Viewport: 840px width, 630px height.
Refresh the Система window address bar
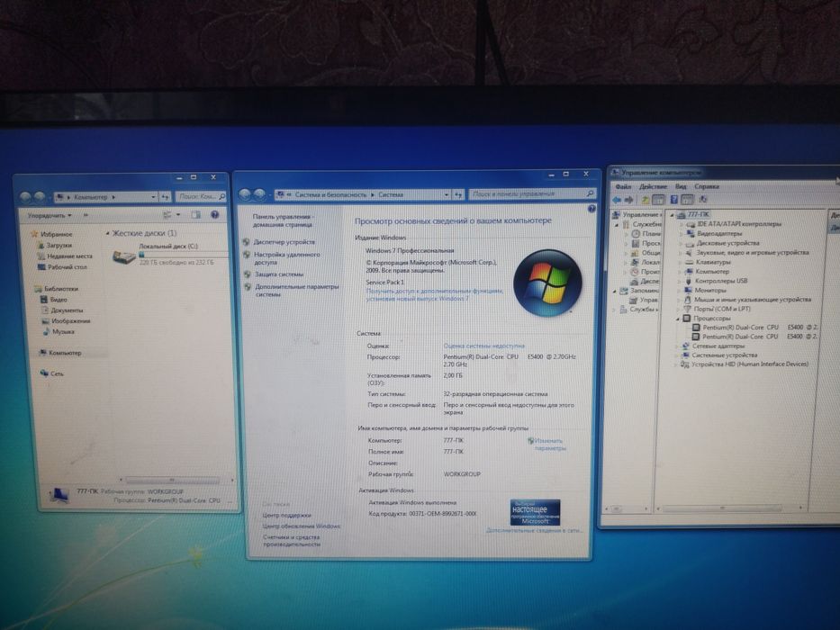(458, 194)
